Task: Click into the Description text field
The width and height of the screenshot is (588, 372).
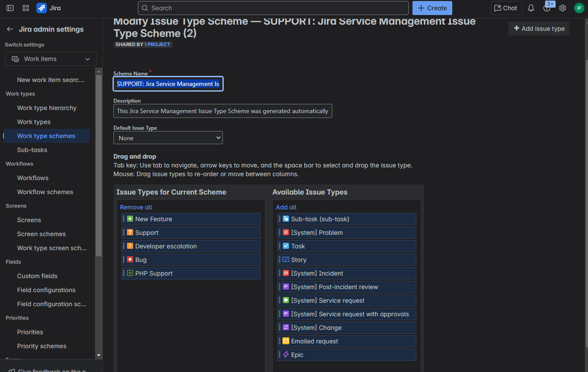Action: coord(222,111)
